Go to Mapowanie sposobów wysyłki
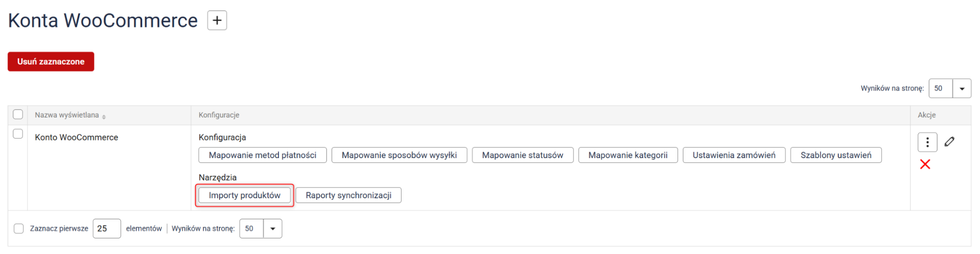Screen dimensions: 980x254 click(399, 155)
